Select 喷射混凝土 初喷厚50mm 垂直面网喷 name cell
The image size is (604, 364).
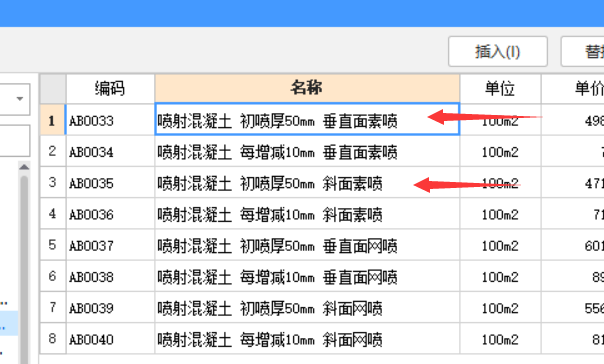tap(307, 246)
